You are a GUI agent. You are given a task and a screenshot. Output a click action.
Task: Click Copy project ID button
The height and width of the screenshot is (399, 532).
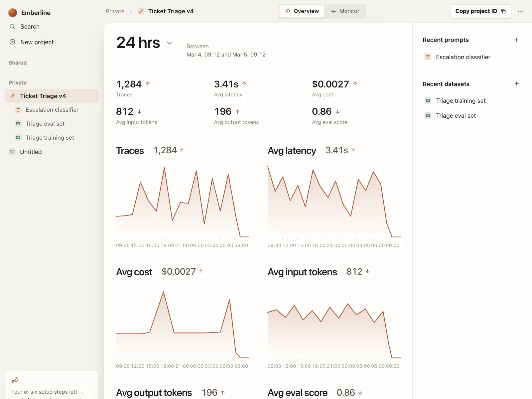[480, 11]
